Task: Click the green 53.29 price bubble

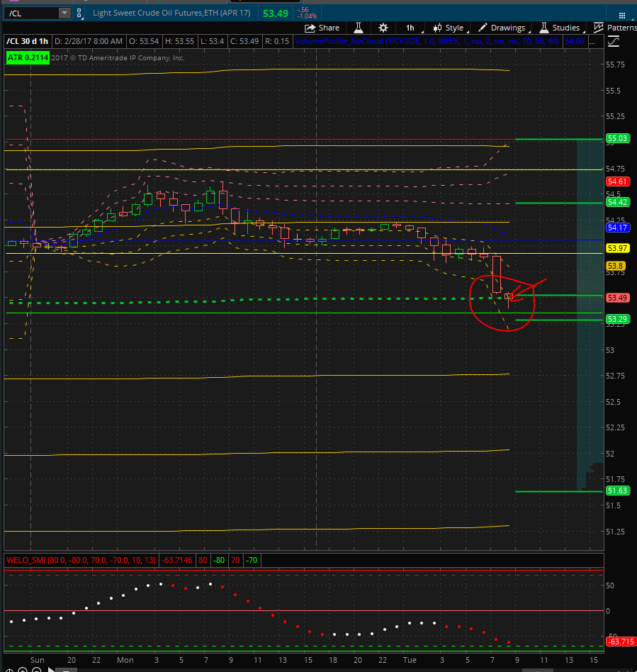Action: point(617,319)
